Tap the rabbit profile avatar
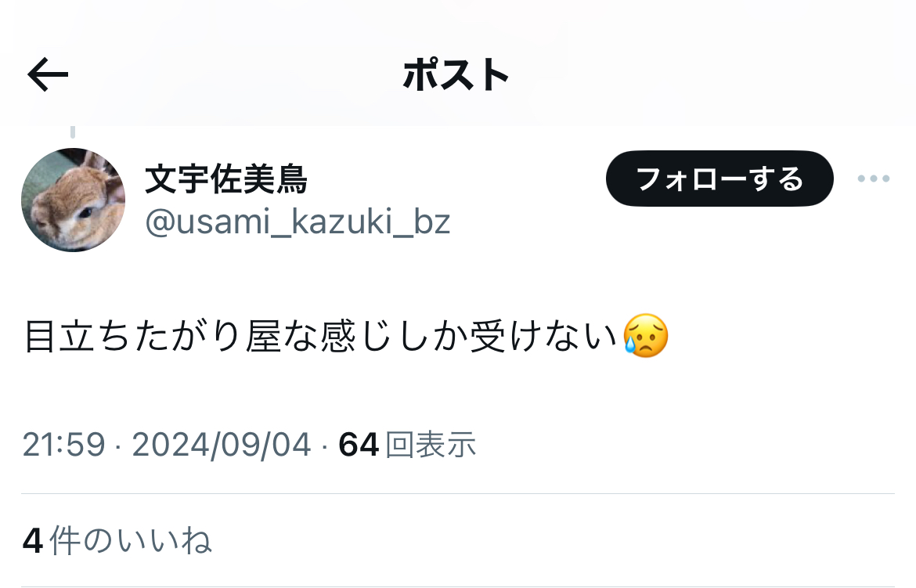 coord(73,200)
